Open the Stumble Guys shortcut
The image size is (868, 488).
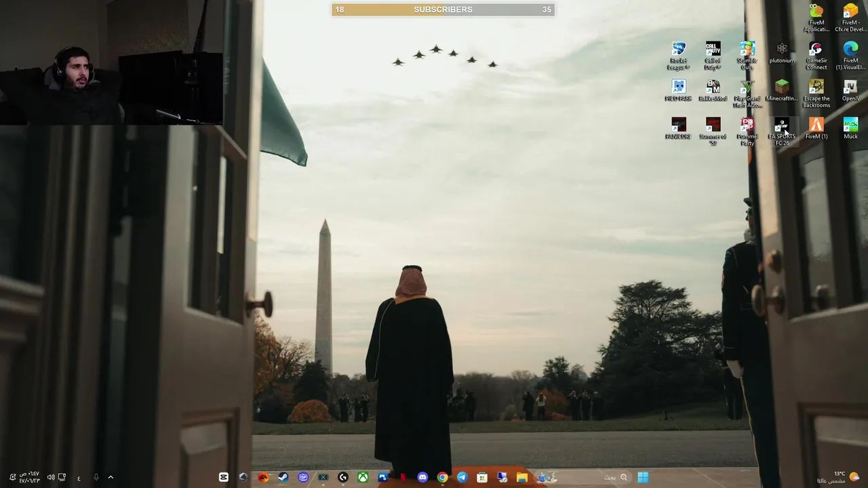pos(747,56)
